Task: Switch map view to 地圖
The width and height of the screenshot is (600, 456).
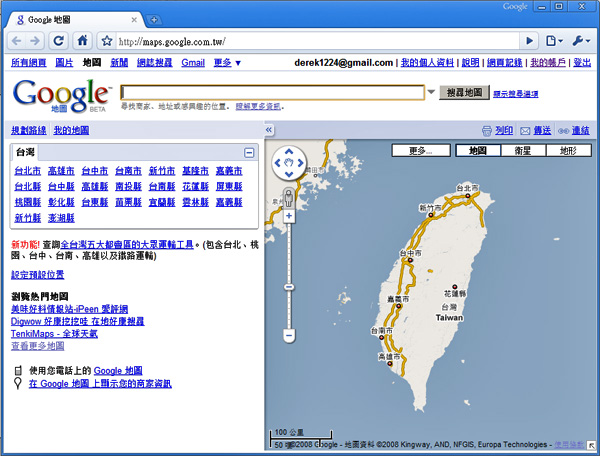Action: point(478,150)
